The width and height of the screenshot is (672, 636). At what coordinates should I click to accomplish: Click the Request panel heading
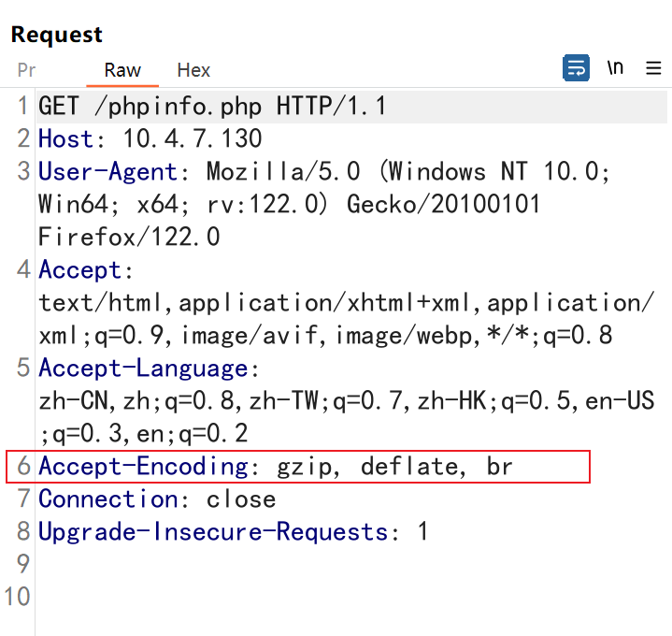(57, 35)
